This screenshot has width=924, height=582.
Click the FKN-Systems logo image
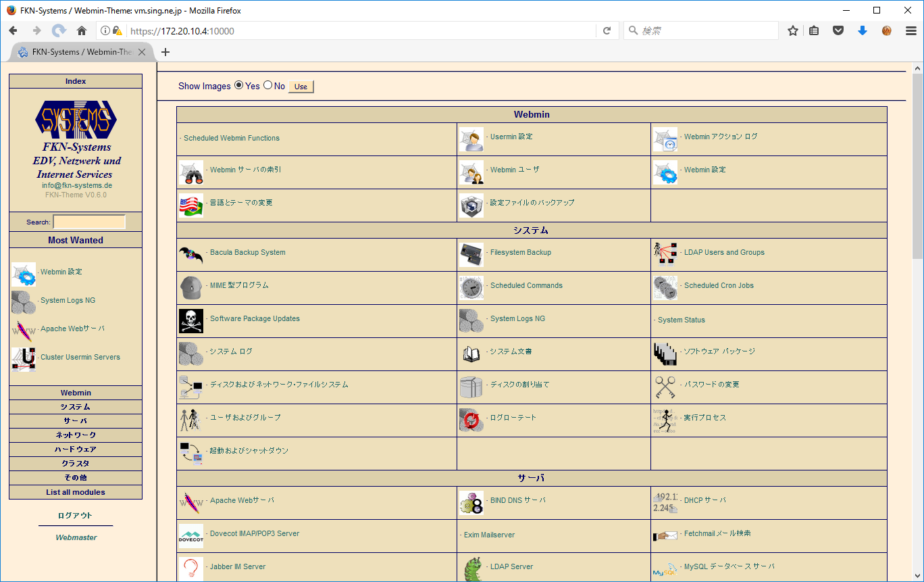[76, 120]
